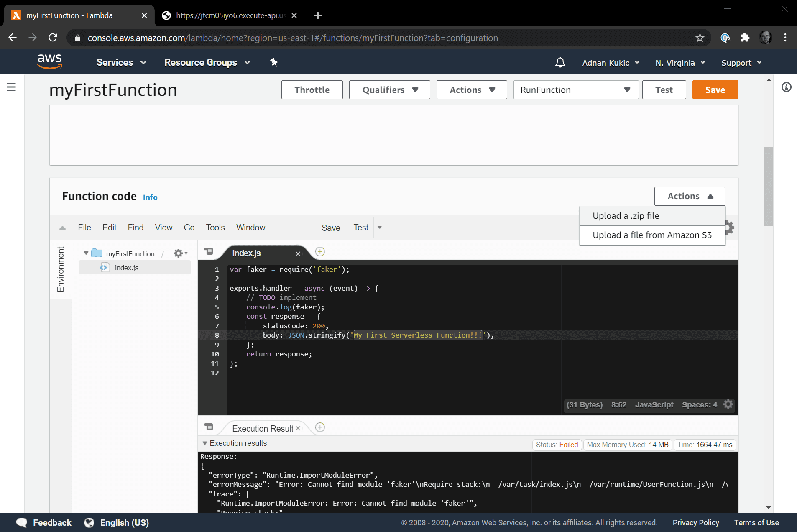The image size is (797, 532).
Task: Select index.js in the file tree
Action: tap(126, 268)
